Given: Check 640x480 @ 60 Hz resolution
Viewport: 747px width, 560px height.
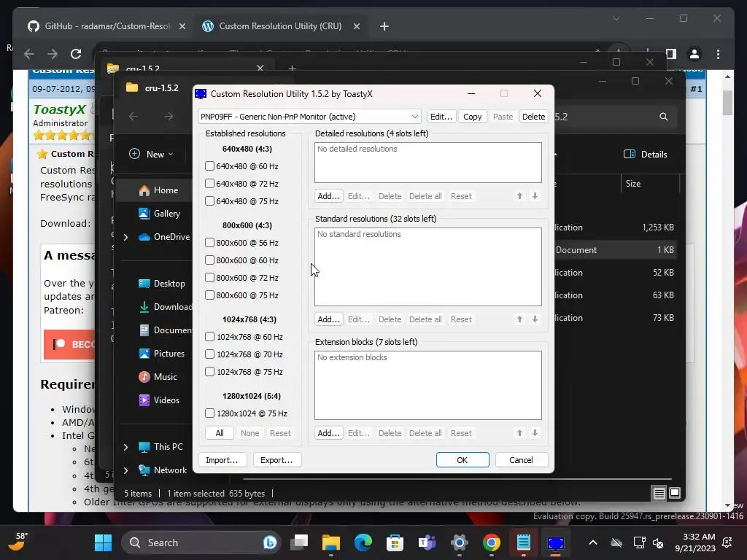Looking at the screenshot, I should pos(209,166).
